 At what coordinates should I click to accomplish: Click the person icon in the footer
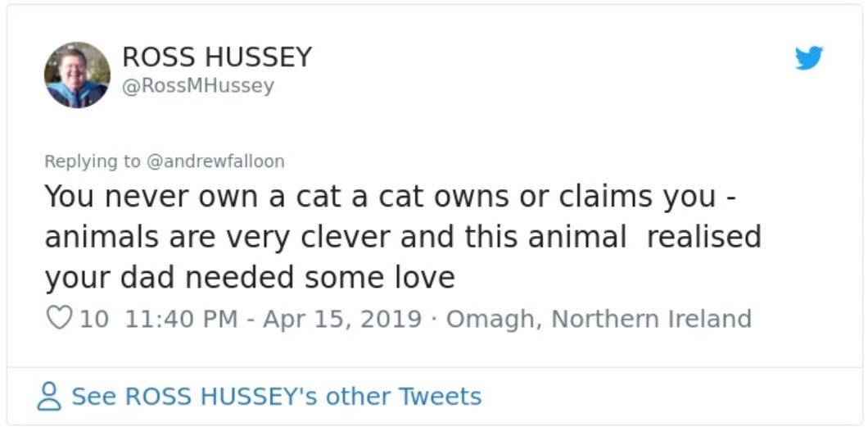pos(50,397)
